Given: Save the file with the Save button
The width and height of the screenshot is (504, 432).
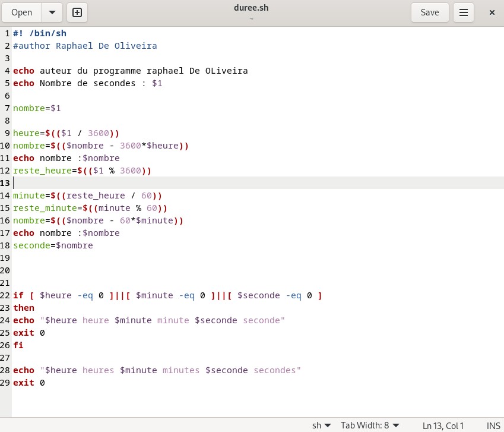Looking at the screenshot, I should tap(430, 12).
